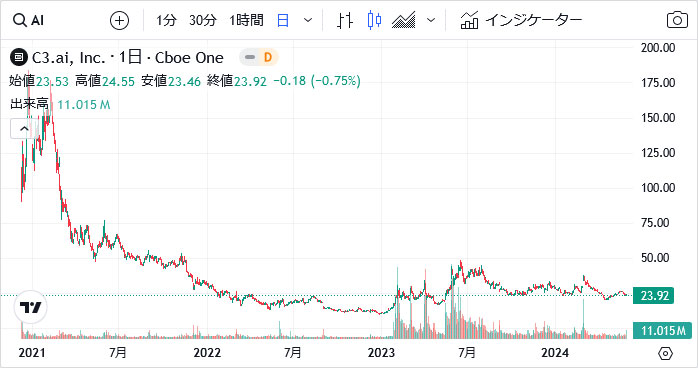698x368 pixels.
Task: Open symbol search for AI ticker
Action: [28, 20]
